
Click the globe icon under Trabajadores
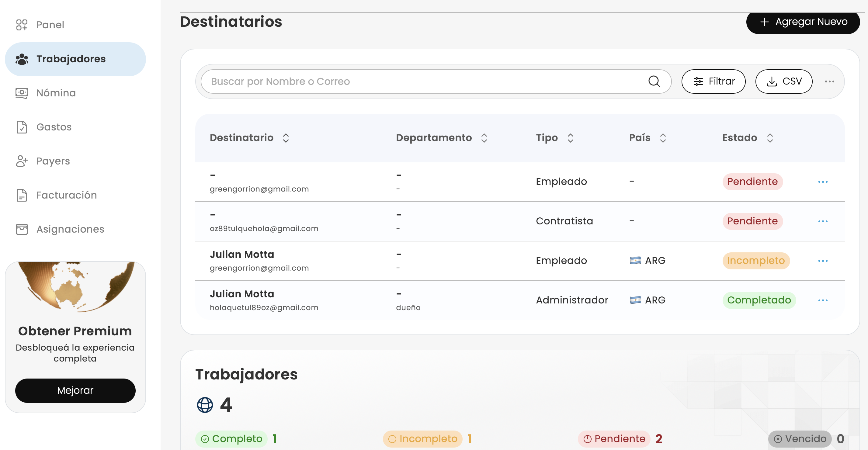pyautogui.click(x=205, y=404)
